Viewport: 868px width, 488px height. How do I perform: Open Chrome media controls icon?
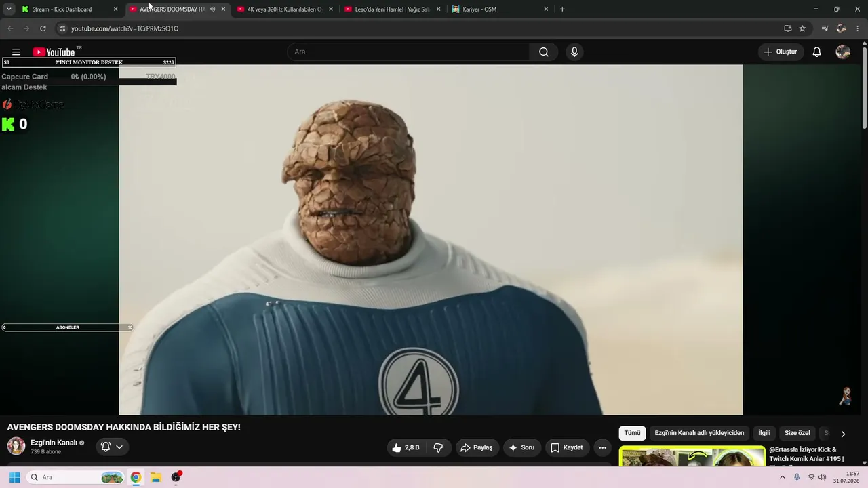click(825, 28)
